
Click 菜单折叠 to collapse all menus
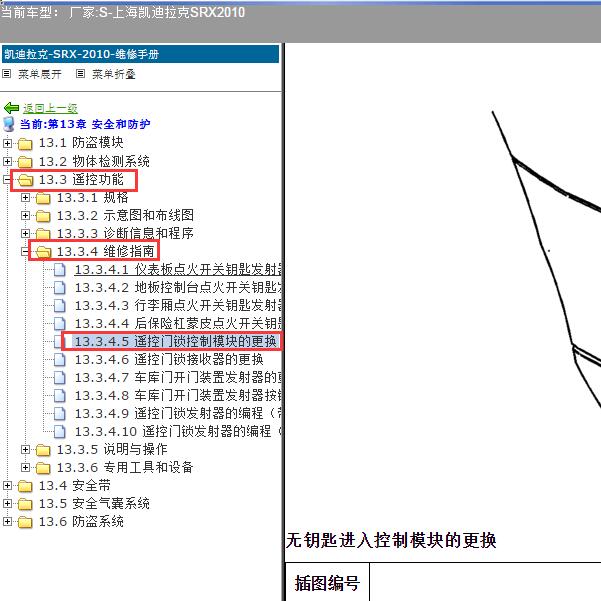[114, 74]
